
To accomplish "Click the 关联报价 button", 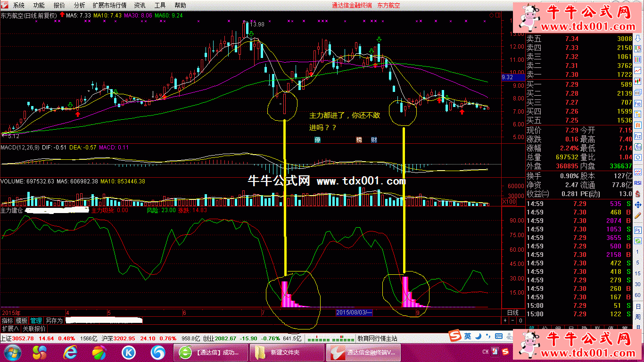I will coord(34,329).
